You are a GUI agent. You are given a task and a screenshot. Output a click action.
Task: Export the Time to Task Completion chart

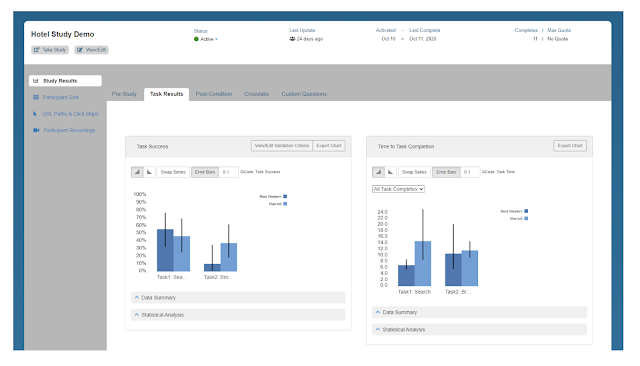pos(570,146)
